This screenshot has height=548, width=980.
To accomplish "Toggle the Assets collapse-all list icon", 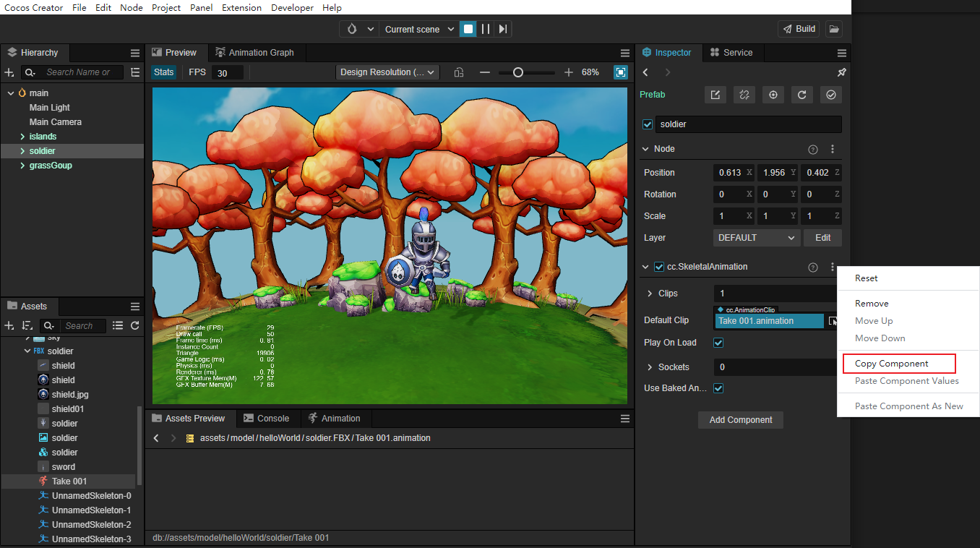I will [x=118, y=325].
